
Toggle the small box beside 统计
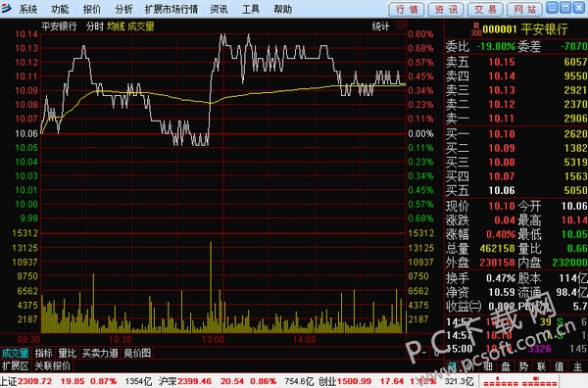[401, 25]
